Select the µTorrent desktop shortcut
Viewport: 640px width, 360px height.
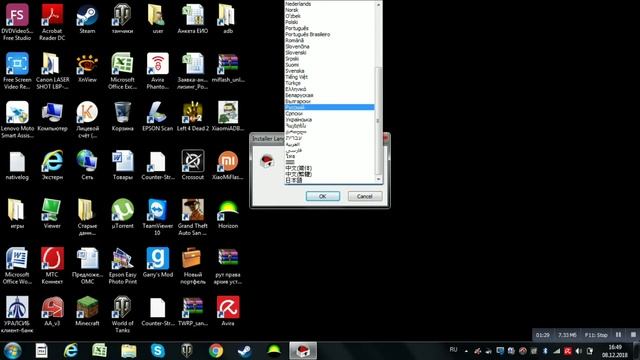(x=122, y=213)
